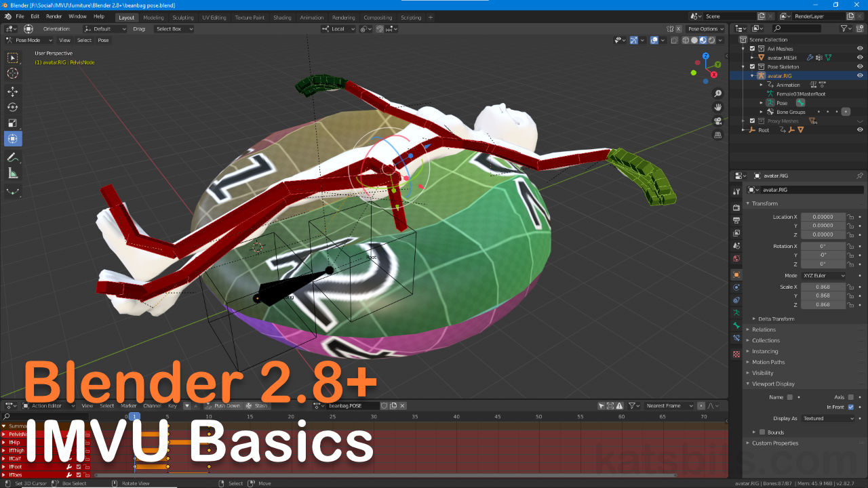Image resolution: width=868 pixels, height=488 pixels.
Task: Open Render properties tab icon
Action: tap(736, 207)
